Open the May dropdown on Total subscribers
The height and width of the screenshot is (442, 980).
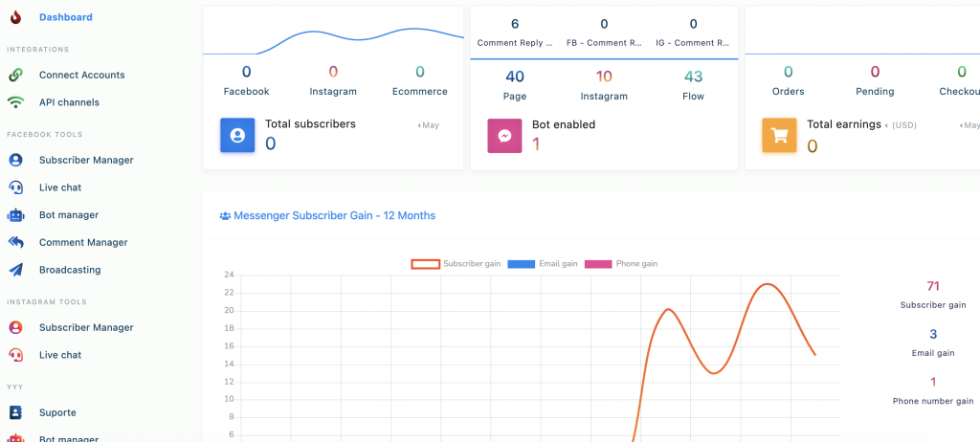(429, 125)
